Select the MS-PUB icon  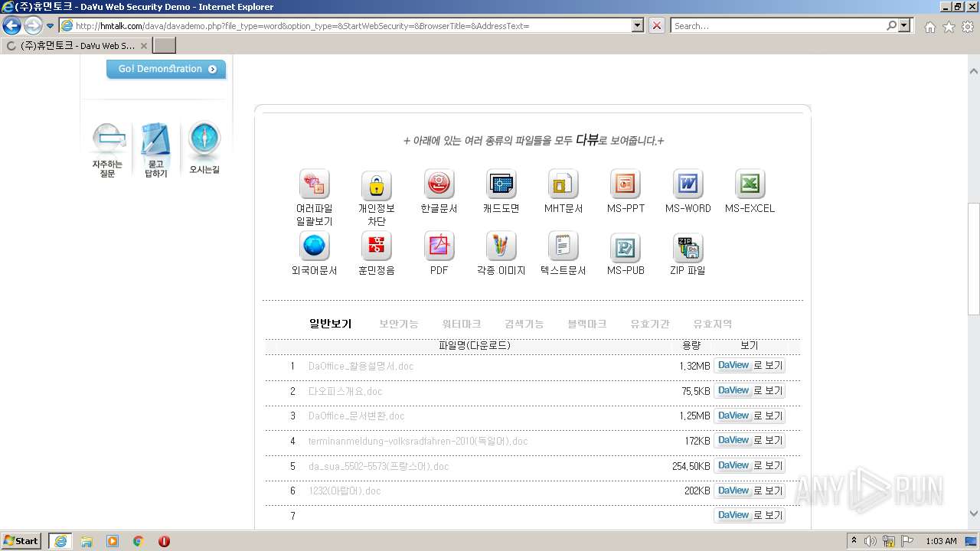pos(626,246)
